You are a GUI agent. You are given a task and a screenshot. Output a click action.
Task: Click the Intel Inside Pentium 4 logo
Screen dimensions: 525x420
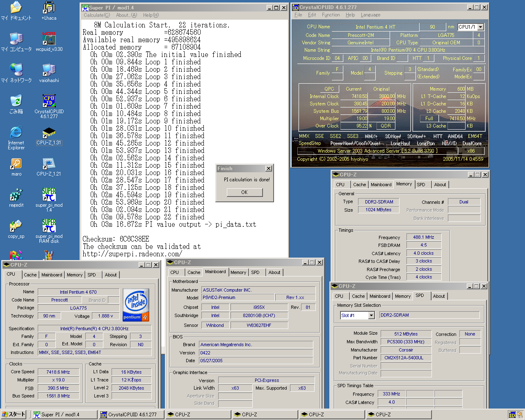(x=136, y=305)
